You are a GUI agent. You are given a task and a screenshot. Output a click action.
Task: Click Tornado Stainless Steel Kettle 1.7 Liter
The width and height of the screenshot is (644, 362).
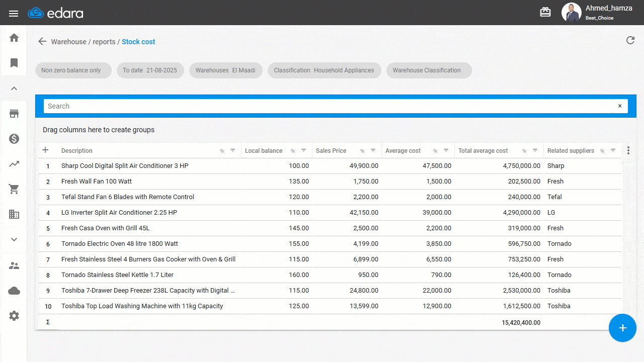pos(117,275)
